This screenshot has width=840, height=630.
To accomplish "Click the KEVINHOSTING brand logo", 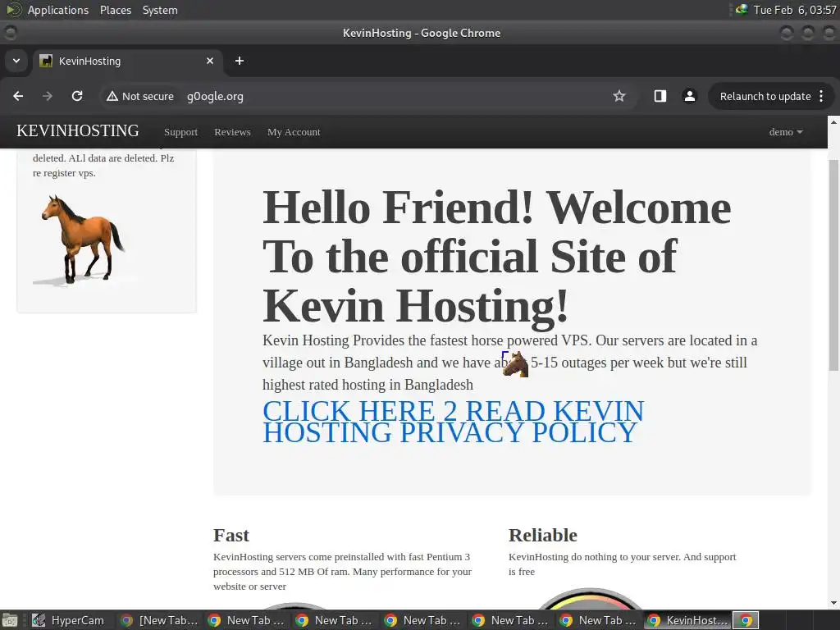I will coord(78,130).
